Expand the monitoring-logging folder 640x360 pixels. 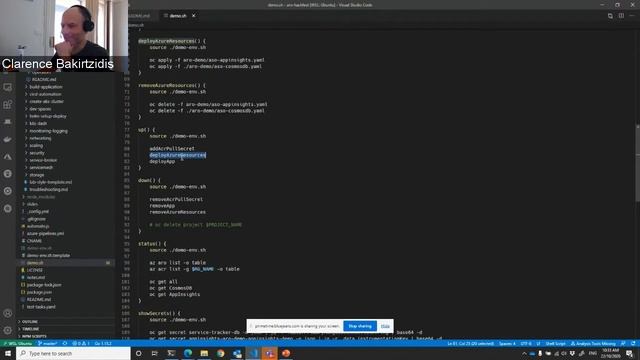point(48,131)
